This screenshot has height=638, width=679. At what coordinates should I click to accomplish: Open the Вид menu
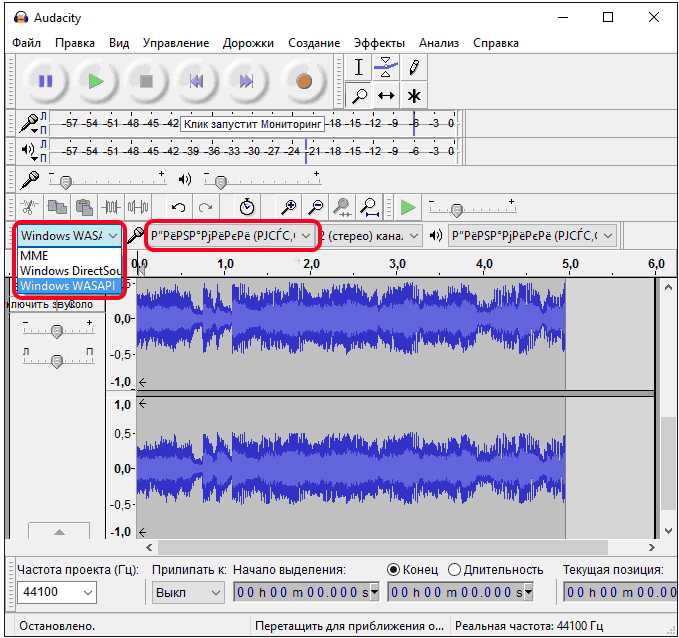click(x=119, y=43)
